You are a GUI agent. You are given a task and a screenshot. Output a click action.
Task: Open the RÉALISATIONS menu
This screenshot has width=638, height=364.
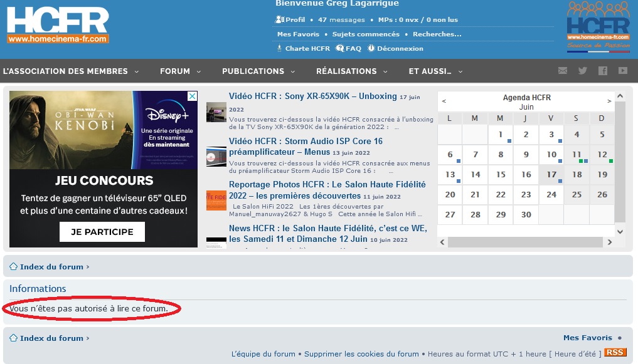coord(351,71)
